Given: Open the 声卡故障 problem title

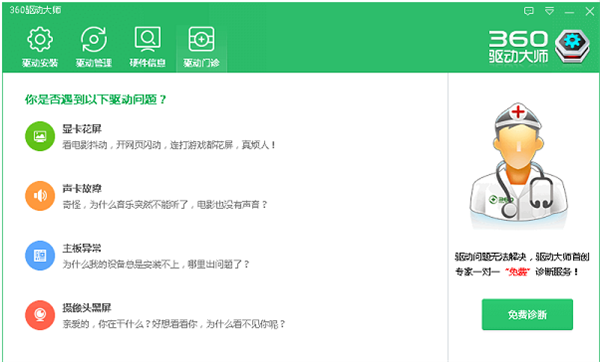Looking at the screenshot, I should tap(82, 189).
